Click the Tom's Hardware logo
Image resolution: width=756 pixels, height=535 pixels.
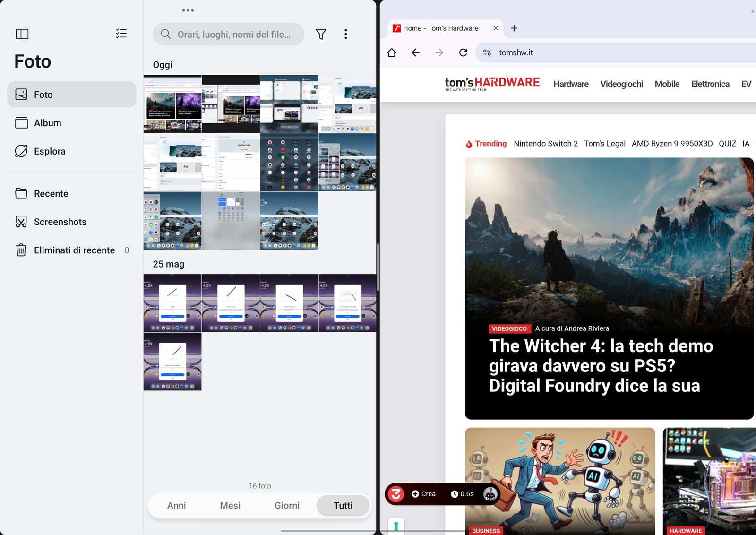(x=492, y=84)
